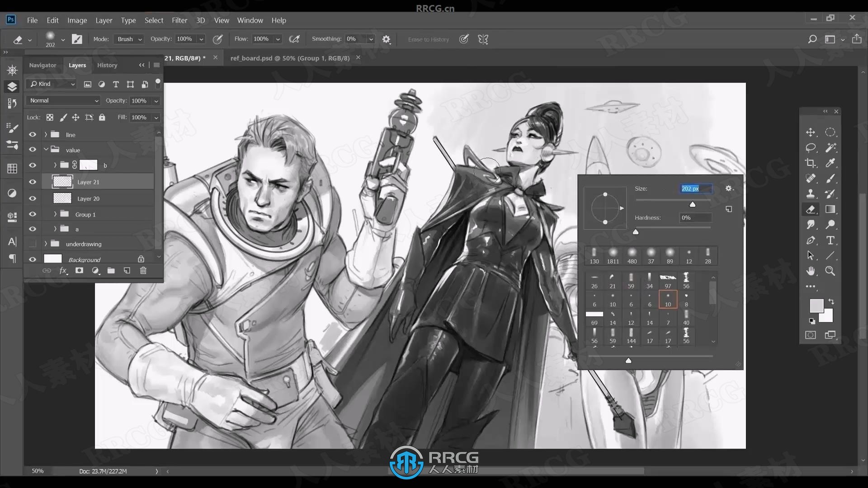The image size is (868, 488).
Task: Close the ref_board.psd tab
Action: (x=358, y=57)
